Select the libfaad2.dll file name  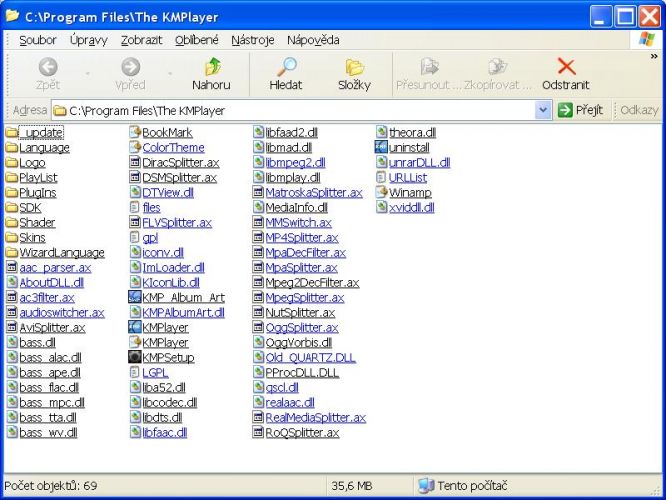291,133
